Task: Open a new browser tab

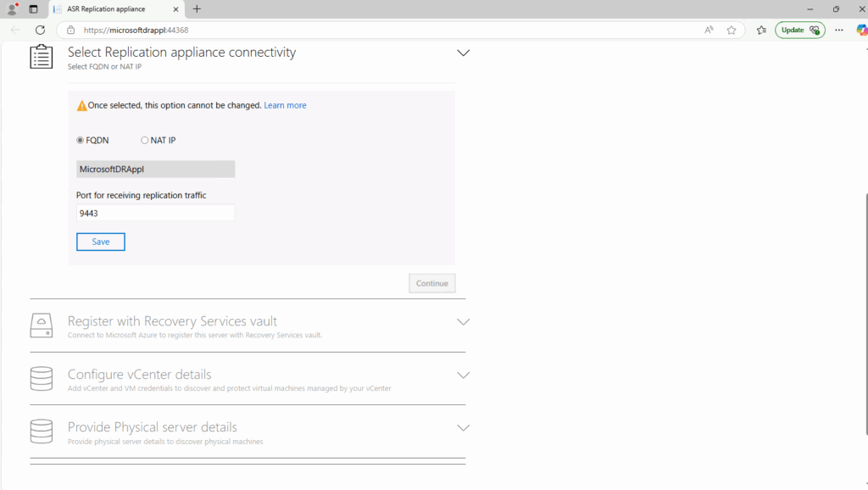Action: tap(197, 8)
